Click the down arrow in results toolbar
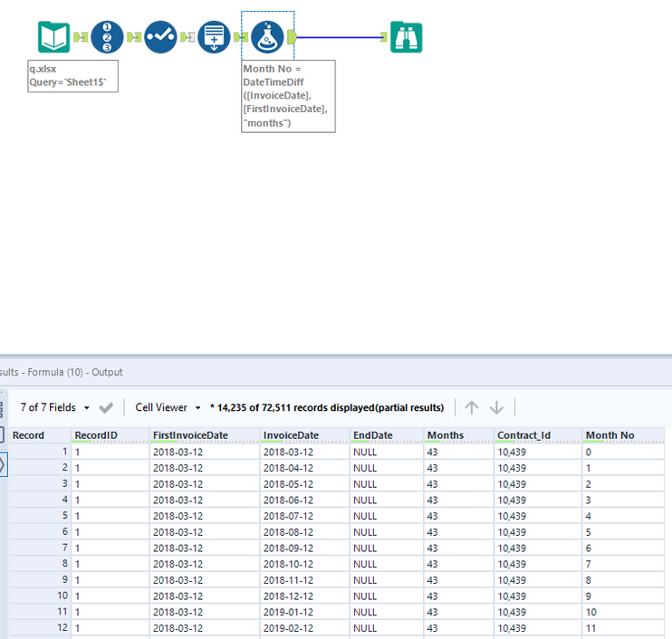The width and height of the screenshot is (672, 639). 497,407
